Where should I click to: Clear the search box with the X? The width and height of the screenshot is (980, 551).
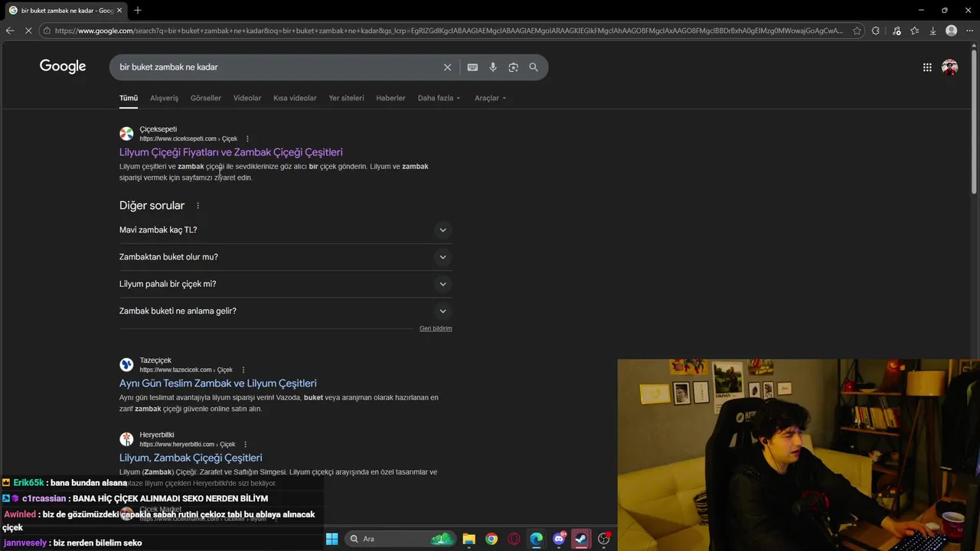coord(448,67)
